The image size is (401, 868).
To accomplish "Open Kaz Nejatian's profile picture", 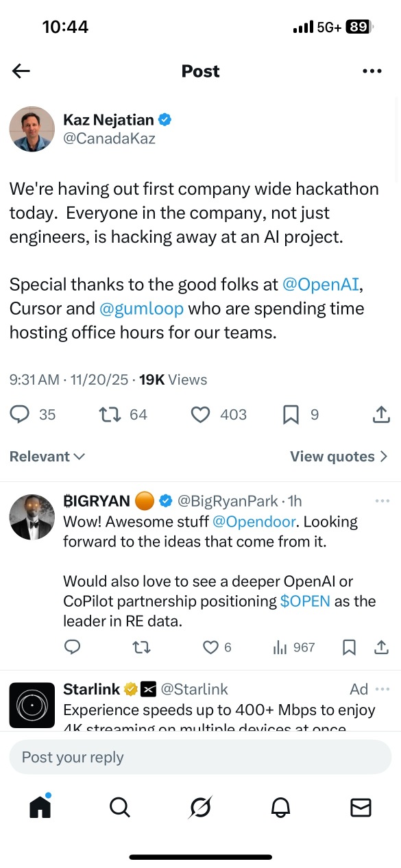I will pos(32,129).
